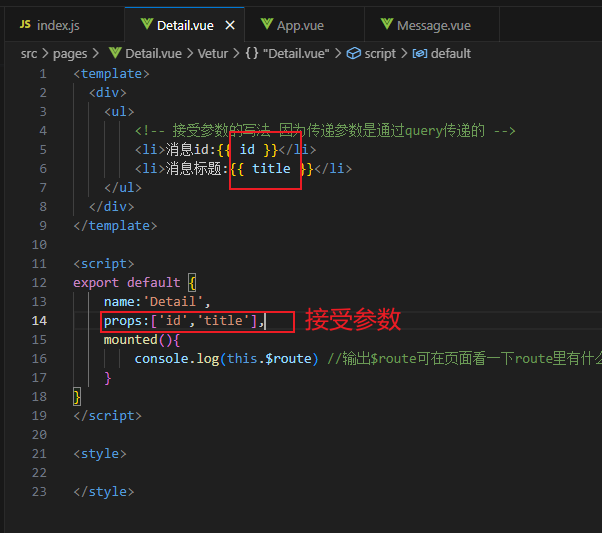The width and height of the screenshot is (602, 533).
Task: Click the props array on line 14
Action: tap(184, 321)
